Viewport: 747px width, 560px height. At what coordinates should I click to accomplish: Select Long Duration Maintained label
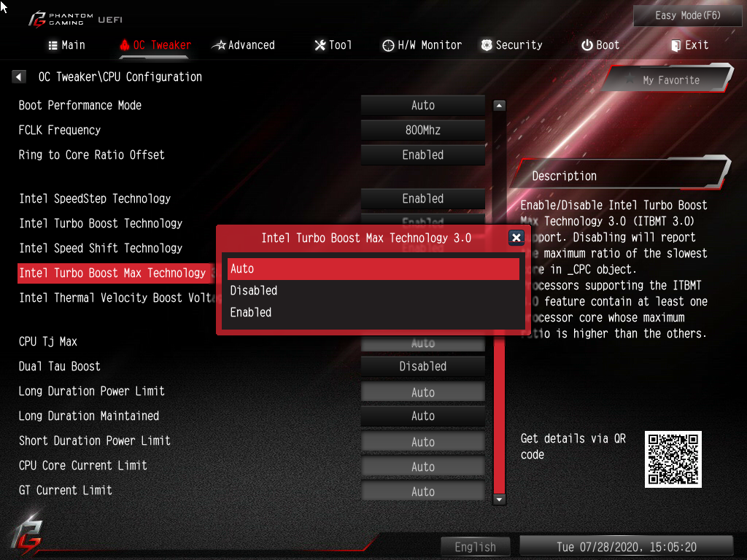point(88,416)
